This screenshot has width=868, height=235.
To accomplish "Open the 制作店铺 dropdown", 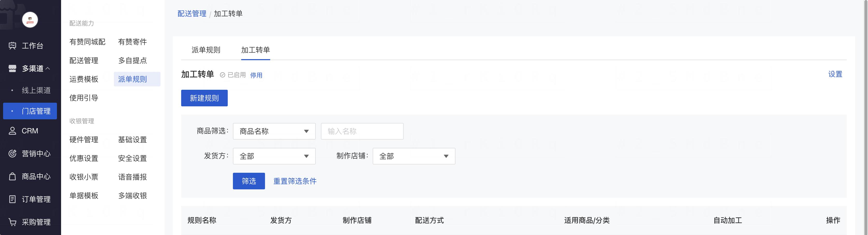I will (x=414, y=156).
